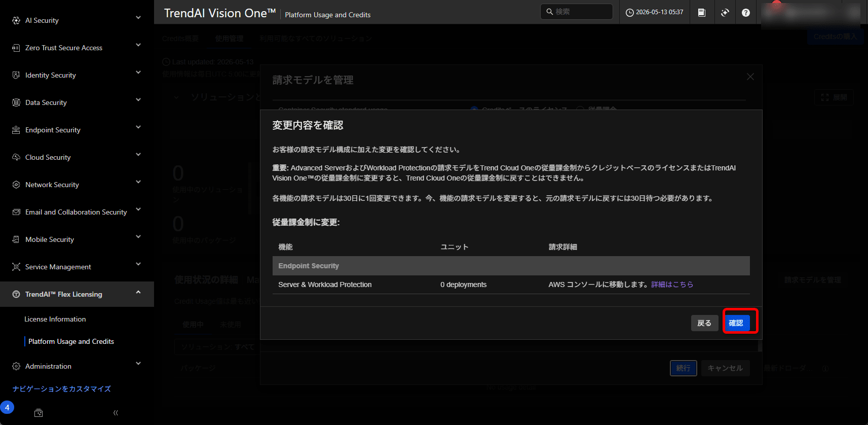Click the 戻る button in the dialog

pos(704,323)
